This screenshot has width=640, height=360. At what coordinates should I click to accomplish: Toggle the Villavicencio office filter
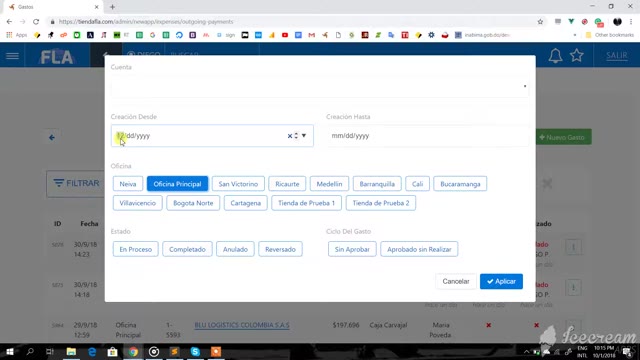click(138, 203)
